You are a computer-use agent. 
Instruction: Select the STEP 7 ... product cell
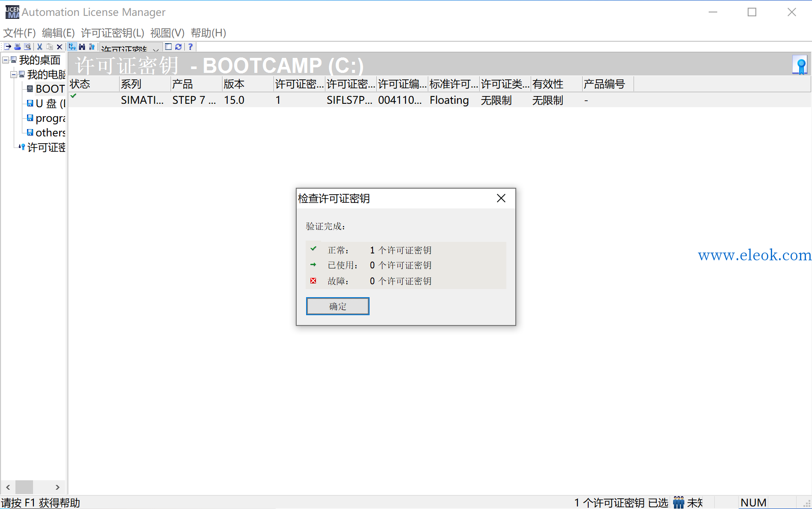tap(194, 100)
